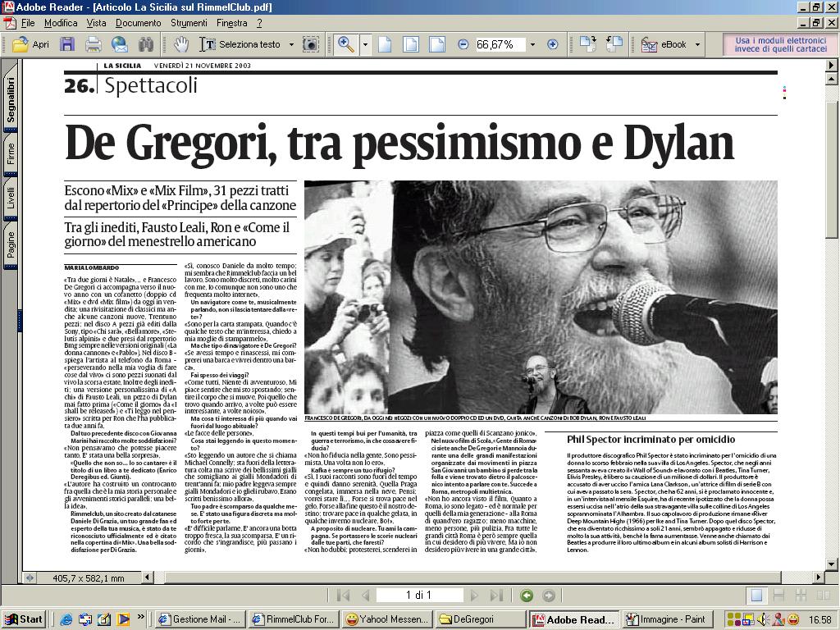
Task: Click the vertical scrollbar up arrow
Action: 832,79
